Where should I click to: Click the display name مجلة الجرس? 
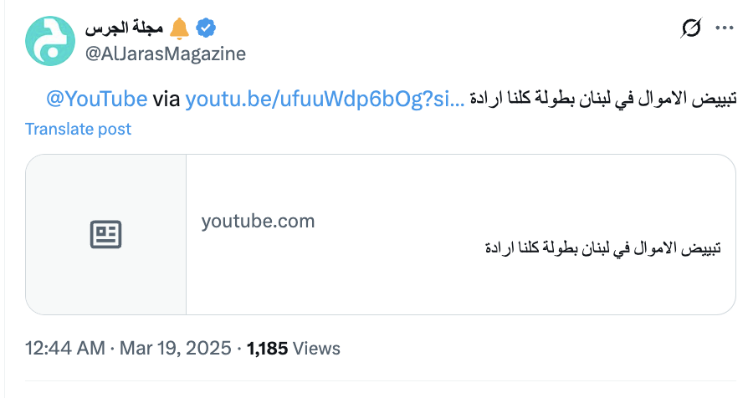pyautogui.click(x=124, y=28)
